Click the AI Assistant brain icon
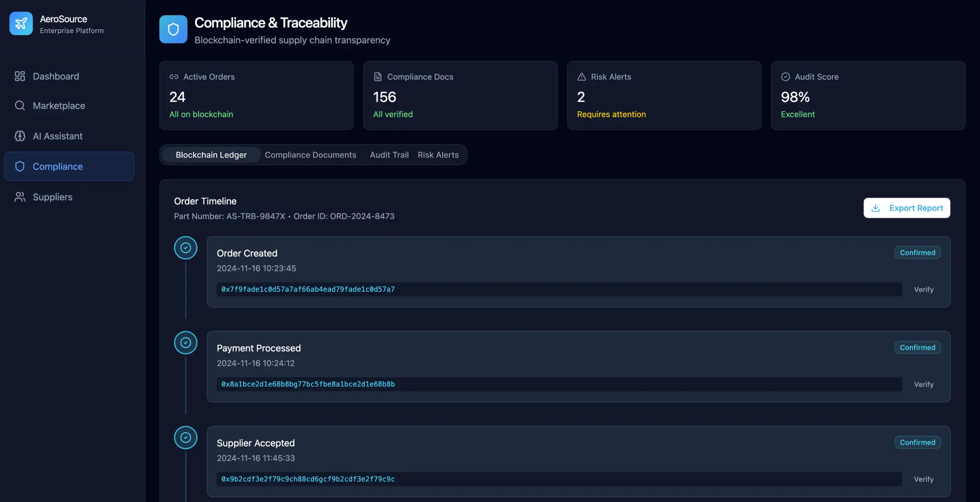This screenshot has width=980, height=502. click(x=20, y=136)
